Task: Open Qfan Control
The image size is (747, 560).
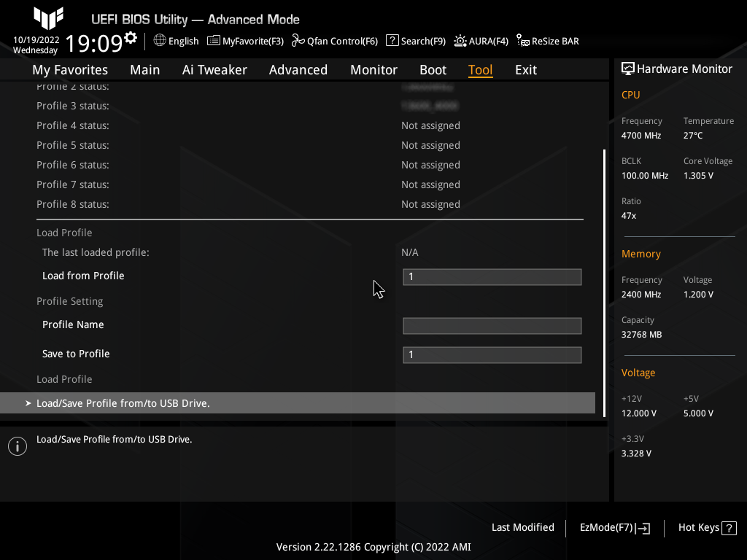Action: pyautogui.click(x=334, y=41)
